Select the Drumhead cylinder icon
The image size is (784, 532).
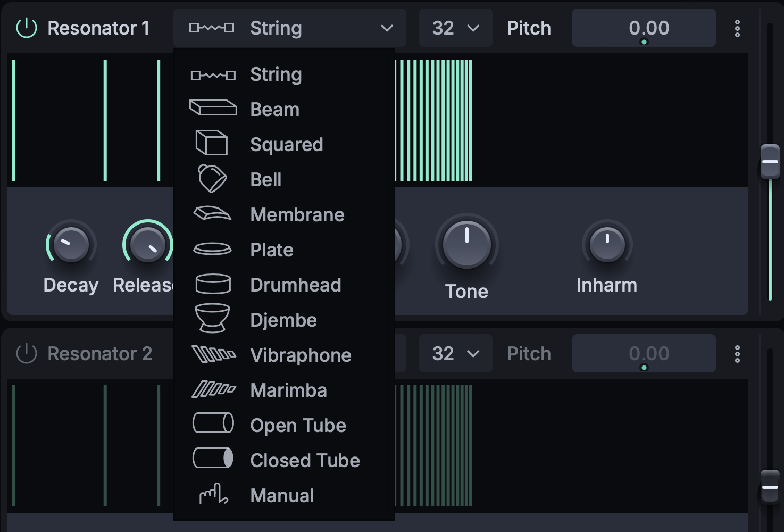click(x=213, y=284)
